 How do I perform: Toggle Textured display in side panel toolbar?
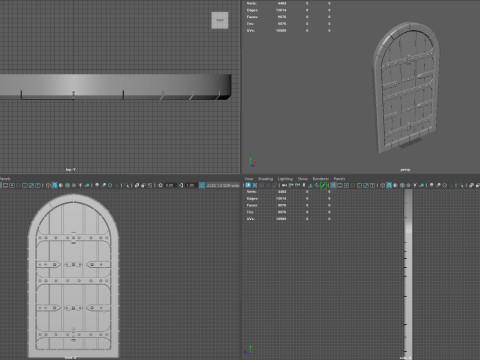click(x=408, y=185)
